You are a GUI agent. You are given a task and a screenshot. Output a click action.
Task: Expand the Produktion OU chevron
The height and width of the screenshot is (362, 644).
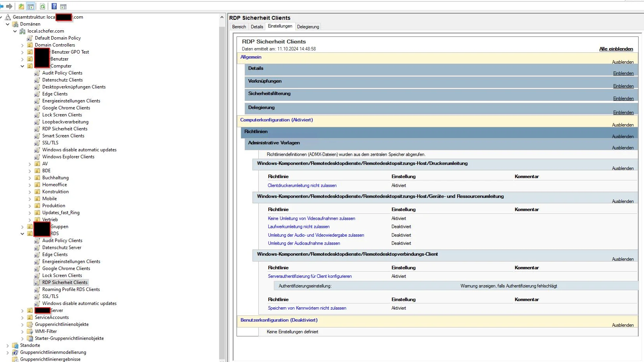30,206
